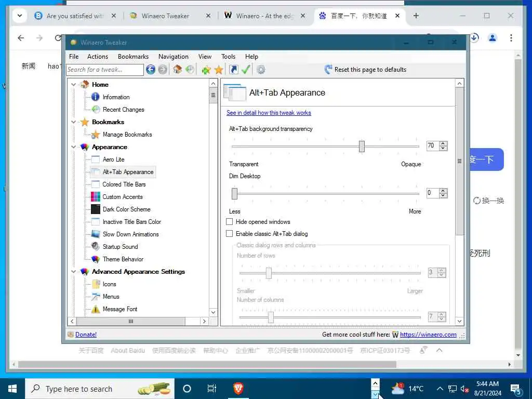This screenshot has height=399, width=532.
Task: Select Aero Lite in Appearance
Action: point(113,159)
